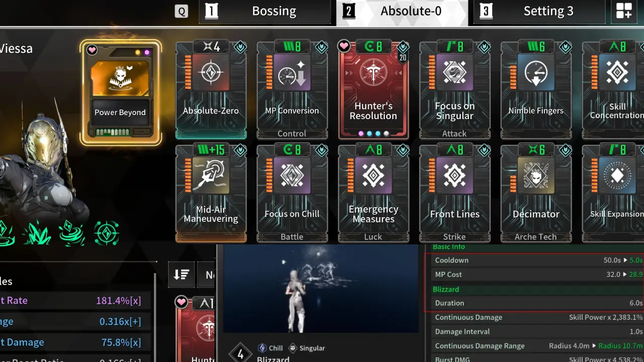Select the Focus on Singular module

454,90
